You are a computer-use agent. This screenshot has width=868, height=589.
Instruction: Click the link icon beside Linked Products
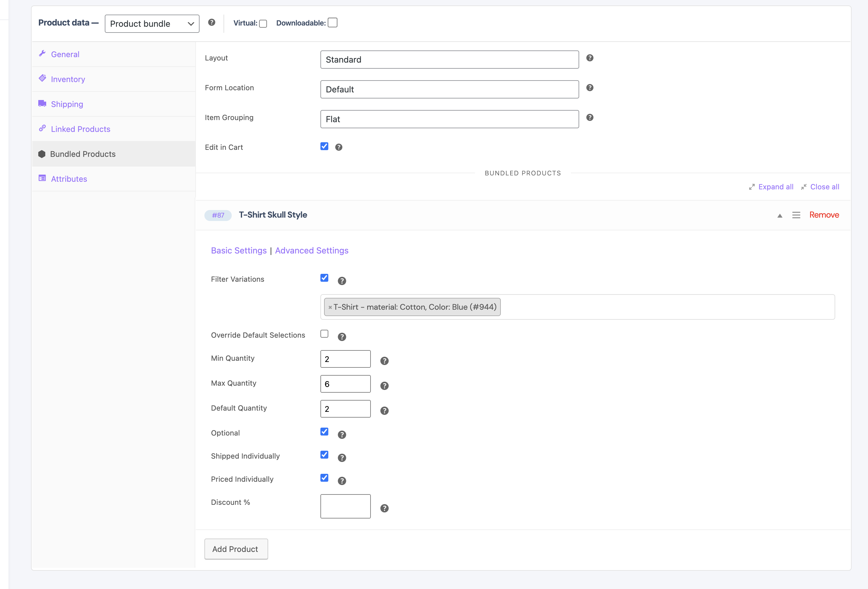42,128
